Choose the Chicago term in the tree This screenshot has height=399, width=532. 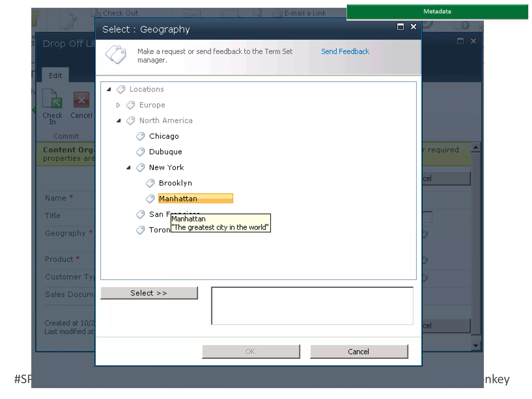(x=164, y=136)
